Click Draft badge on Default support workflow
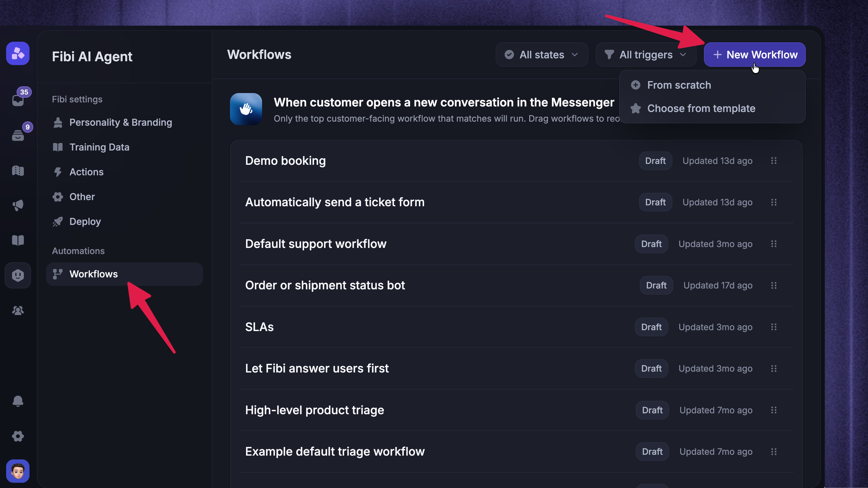Image resolution: width=868 pixels, height=488 pixels. click(x=651, y=244)
